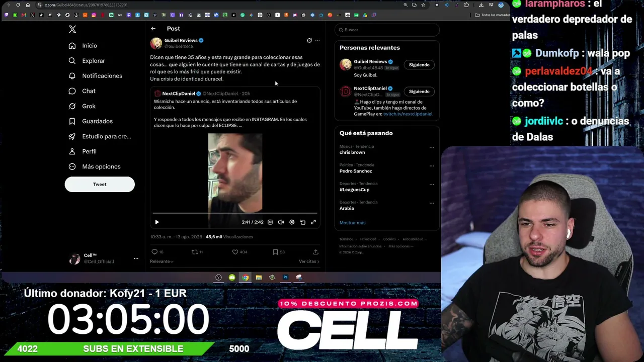Click the Buscar search field
Screen dimensions: 644x362
pyautogui.click(x=387, y=30)
